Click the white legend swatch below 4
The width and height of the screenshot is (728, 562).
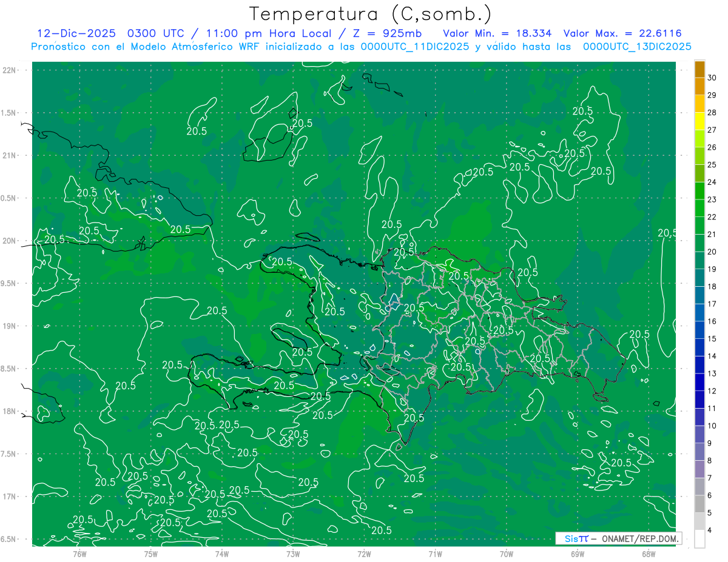tap(699, 539)
